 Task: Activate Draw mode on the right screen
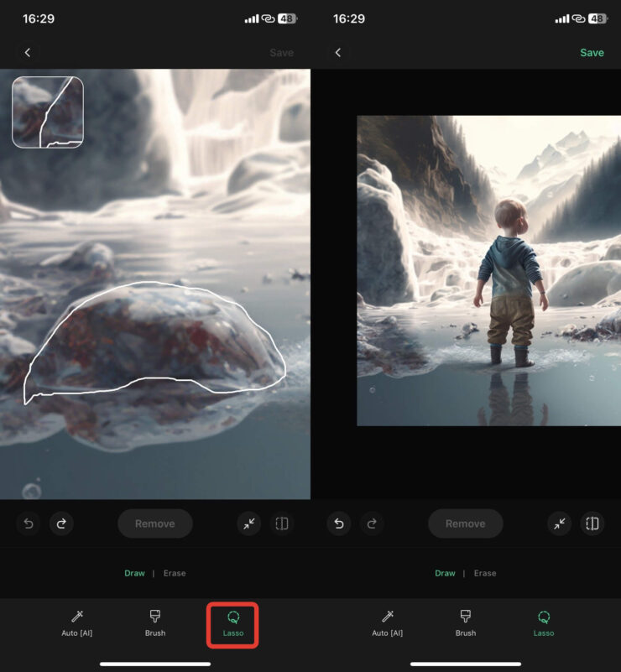[445, 573]
